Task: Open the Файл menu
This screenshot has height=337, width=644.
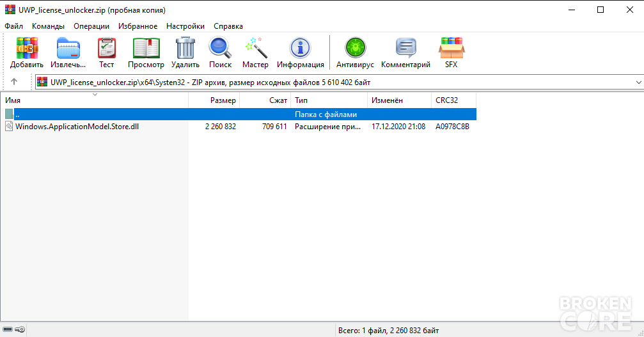Action: [x=13, y=26]
